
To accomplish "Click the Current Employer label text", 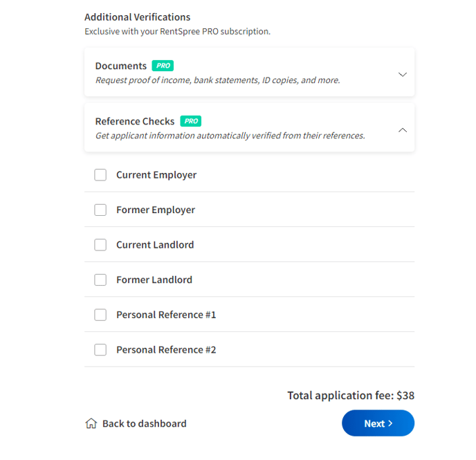I will point(156,175).
